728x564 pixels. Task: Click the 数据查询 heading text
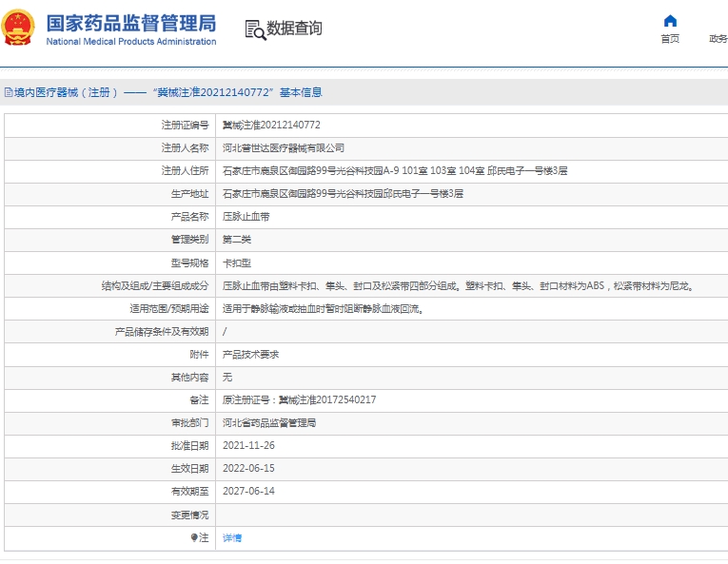pyautogui.click(x=294, y=29)
